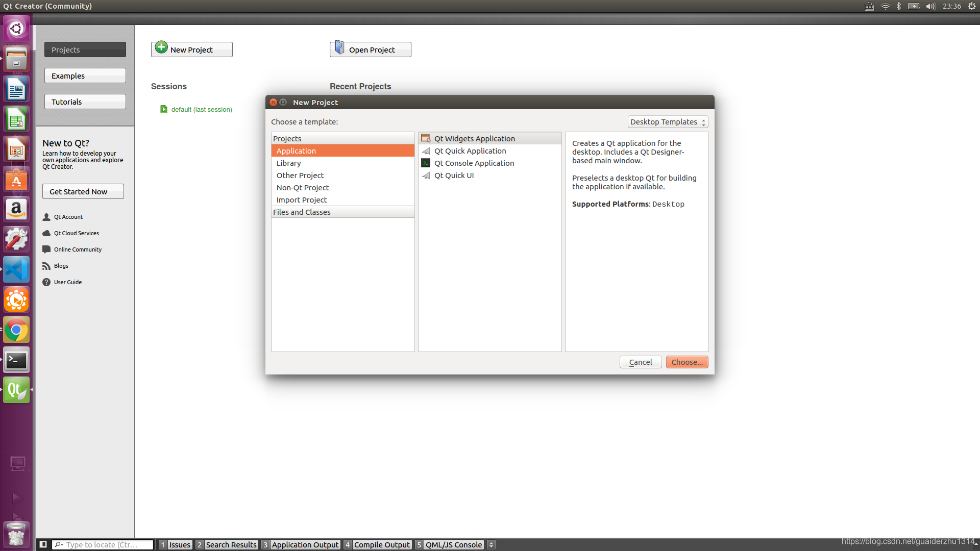Open the Files manager in the dock
Image resolution: width=980 pixels, height=551 pixels.
click(16, 59)
